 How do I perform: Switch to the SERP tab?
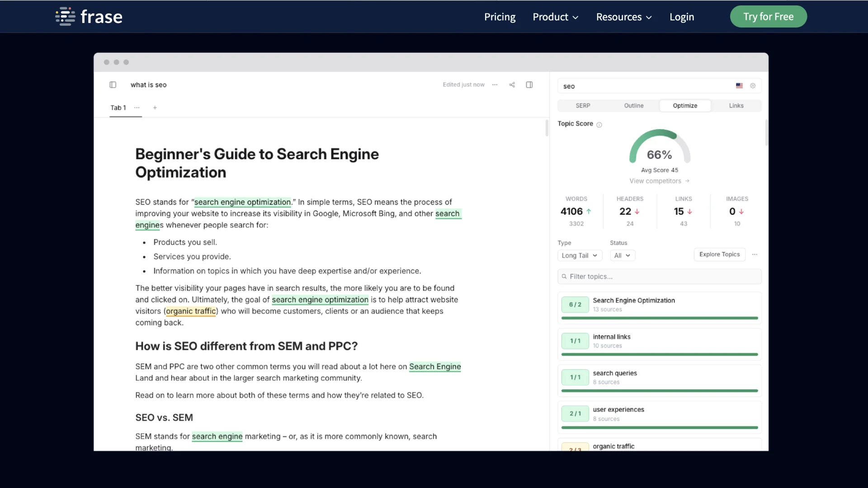click(x=583, y=105)
